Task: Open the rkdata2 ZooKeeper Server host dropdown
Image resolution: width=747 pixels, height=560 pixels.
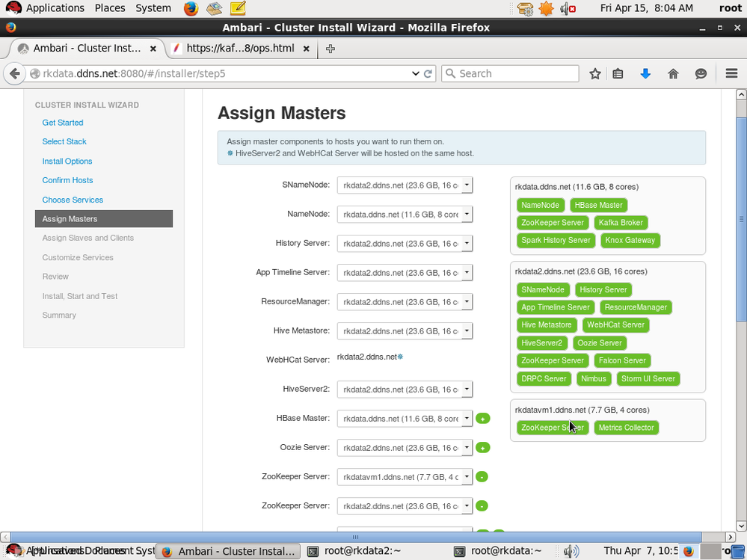Action: (x=405, y=505)
